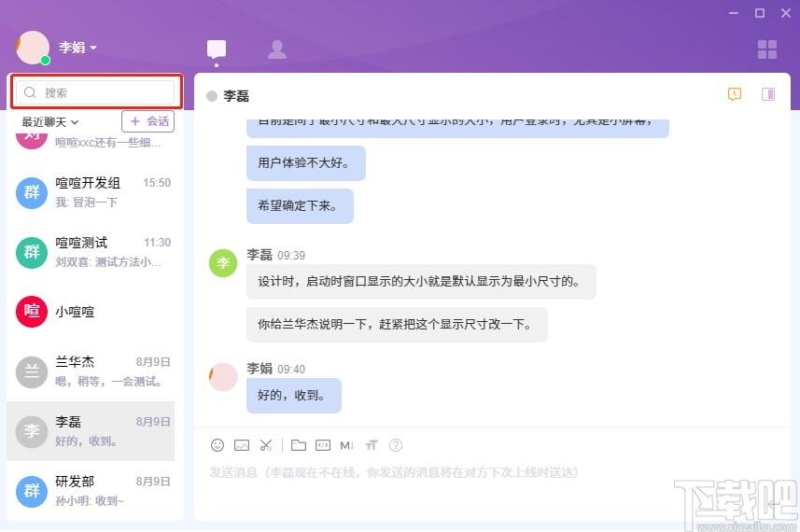Click the message mentioning 兰华杰
The height and width of the screenshot is (532, 800).
pyautogui.click(x=397, y=325)
